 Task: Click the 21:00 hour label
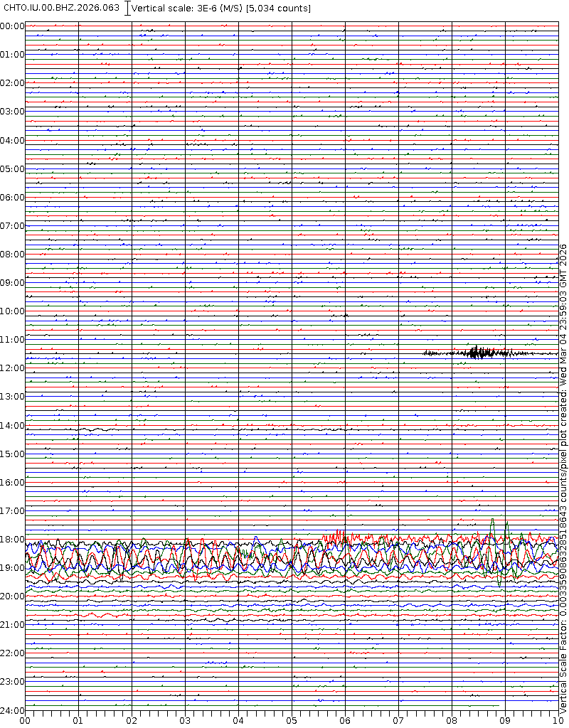[12, 624]
